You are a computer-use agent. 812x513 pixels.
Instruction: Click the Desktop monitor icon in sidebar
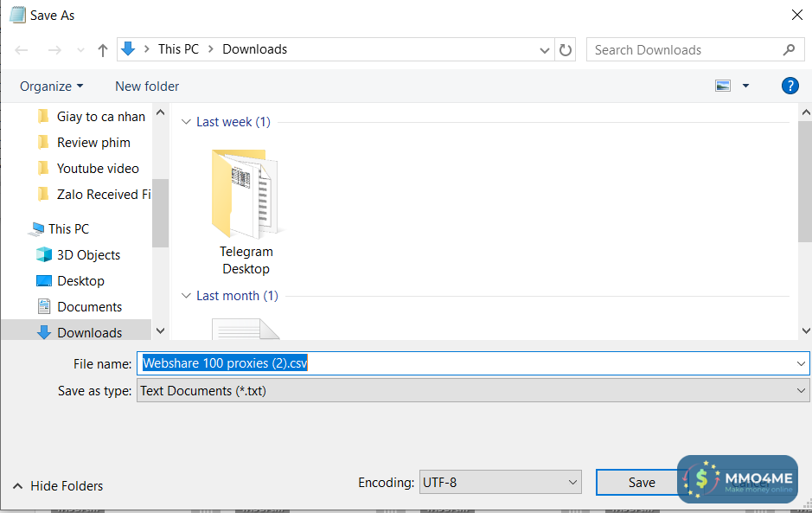pyautogui.click(x=44, y=281)
